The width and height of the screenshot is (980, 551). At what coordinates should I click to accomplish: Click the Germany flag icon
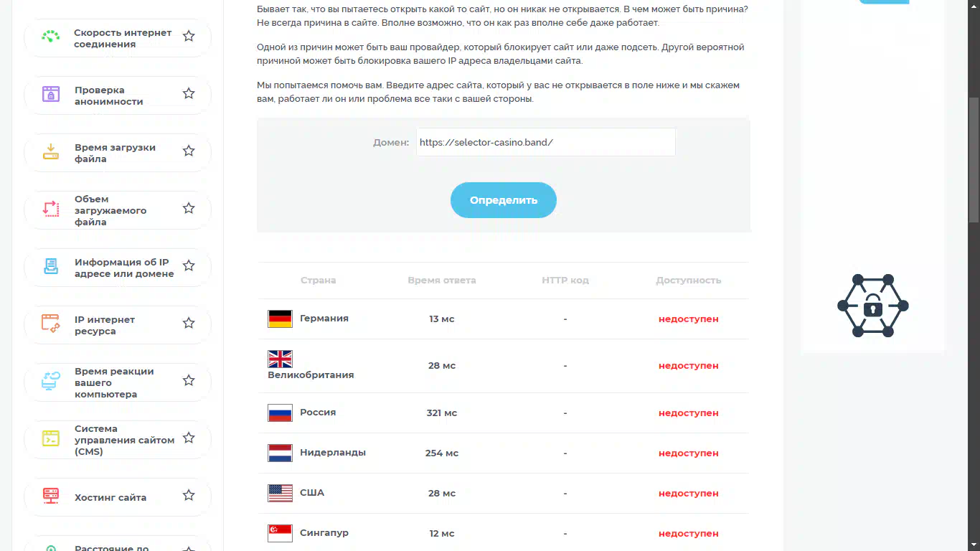tap(280, 319)
